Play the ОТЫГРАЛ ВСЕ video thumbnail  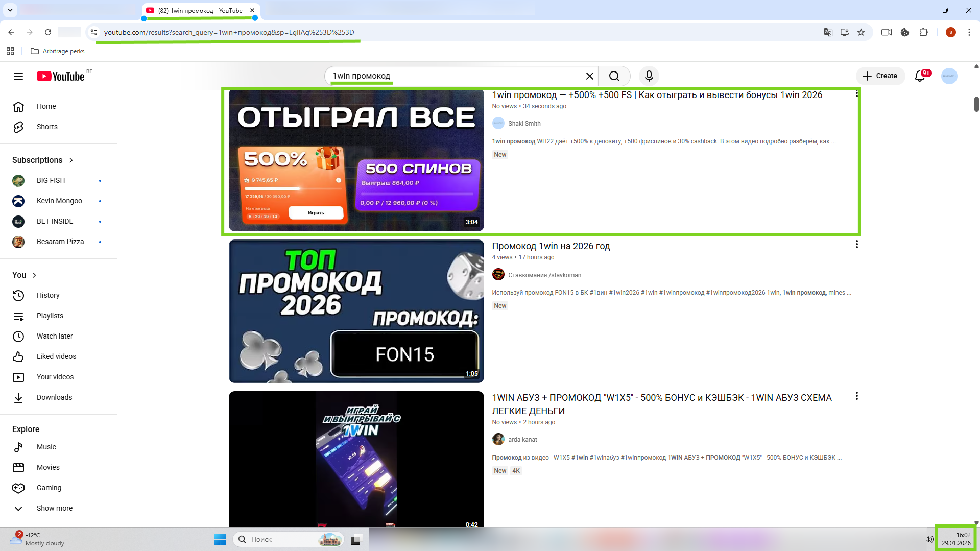[x=356, y=161]
